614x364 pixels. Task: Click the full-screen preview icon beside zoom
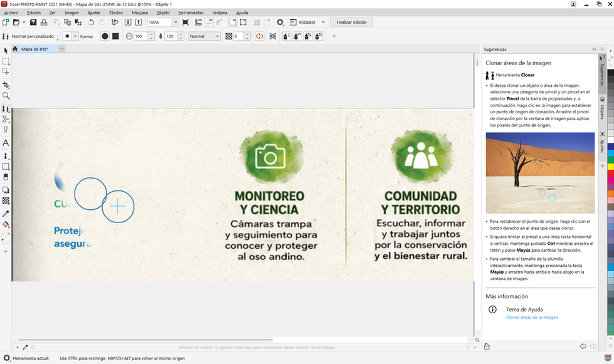coord(185,23)
